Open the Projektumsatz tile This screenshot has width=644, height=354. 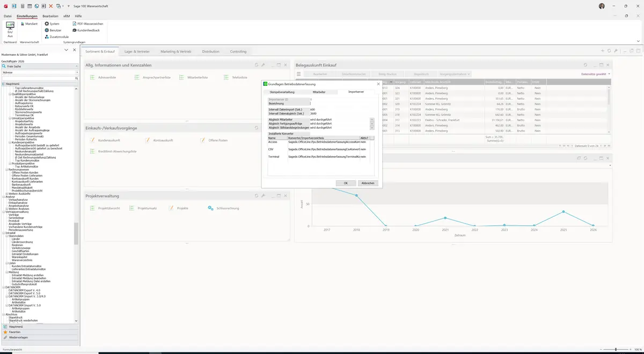143,208
